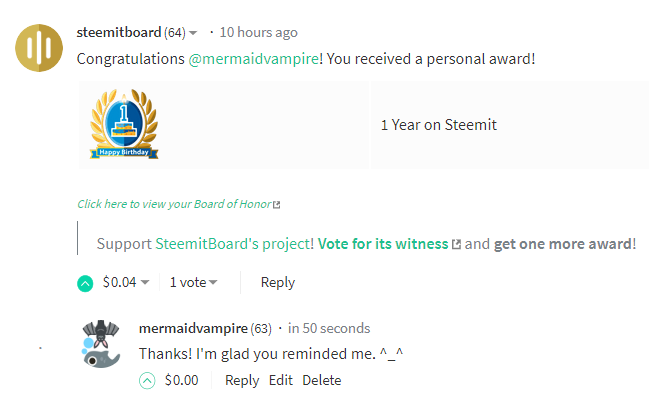Expand the 1 vote dropdown list
The image size is (649, 415).
click(x=213, y=283)
